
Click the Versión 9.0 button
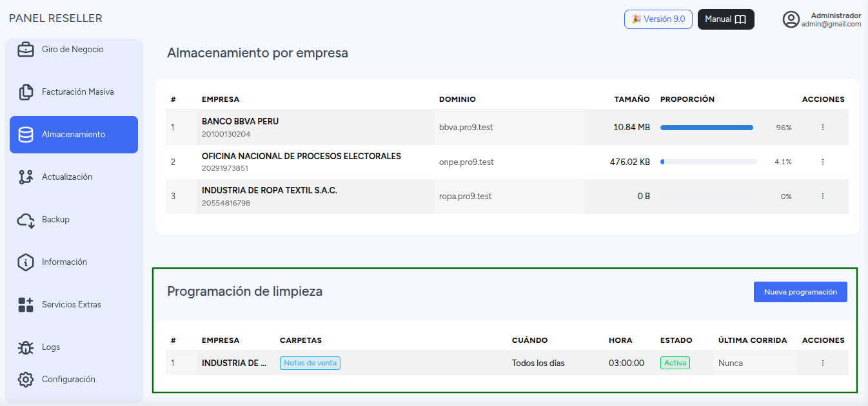[x=658, y=19]
